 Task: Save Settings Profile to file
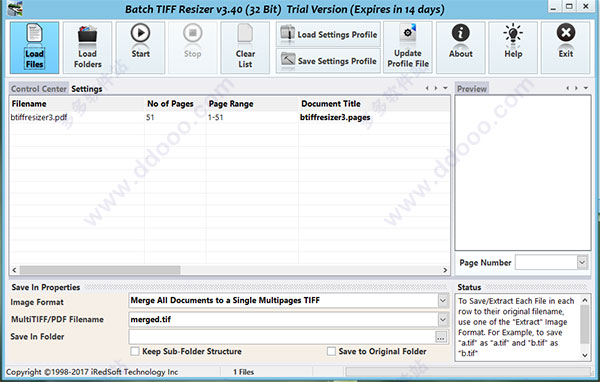[328, 60]
